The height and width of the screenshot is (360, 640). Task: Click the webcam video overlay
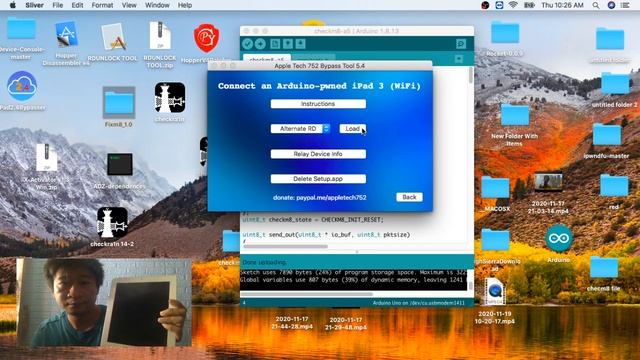(x=104, y=302)
